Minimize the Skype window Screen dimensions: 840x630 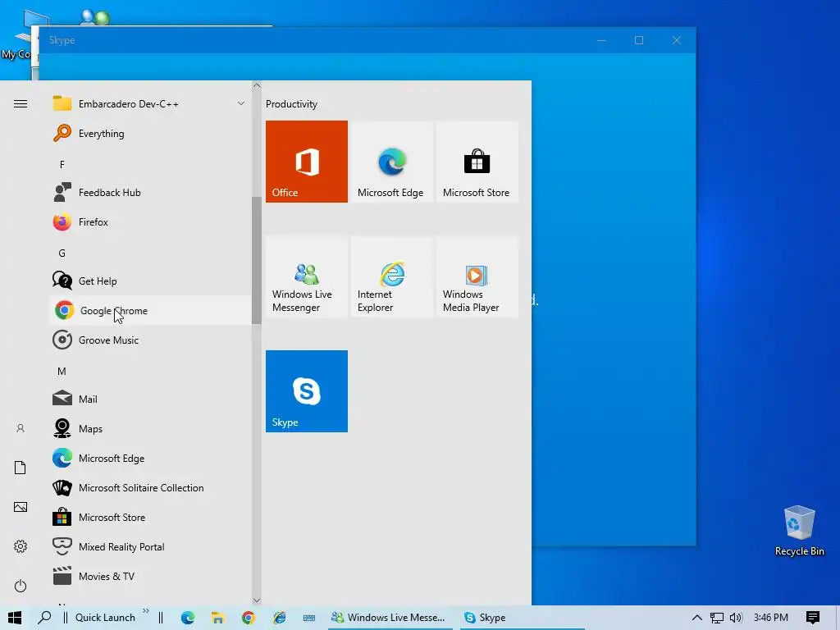601,40
